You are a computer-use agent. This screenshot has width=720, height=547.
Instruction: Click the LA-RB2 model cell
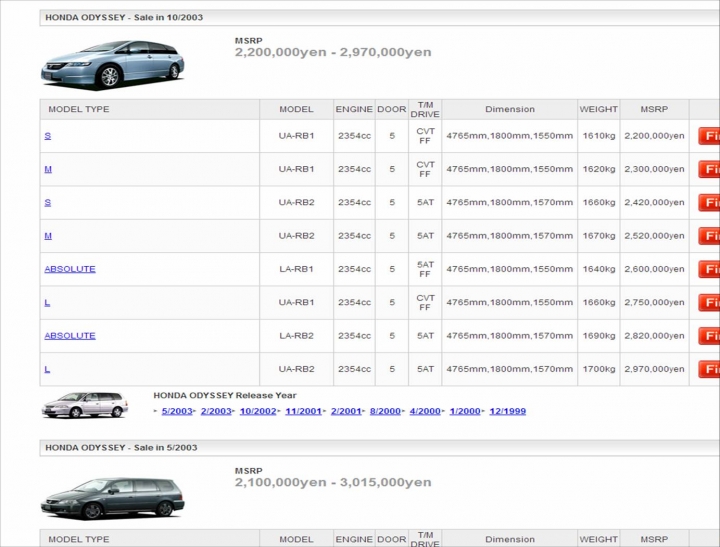297,336
